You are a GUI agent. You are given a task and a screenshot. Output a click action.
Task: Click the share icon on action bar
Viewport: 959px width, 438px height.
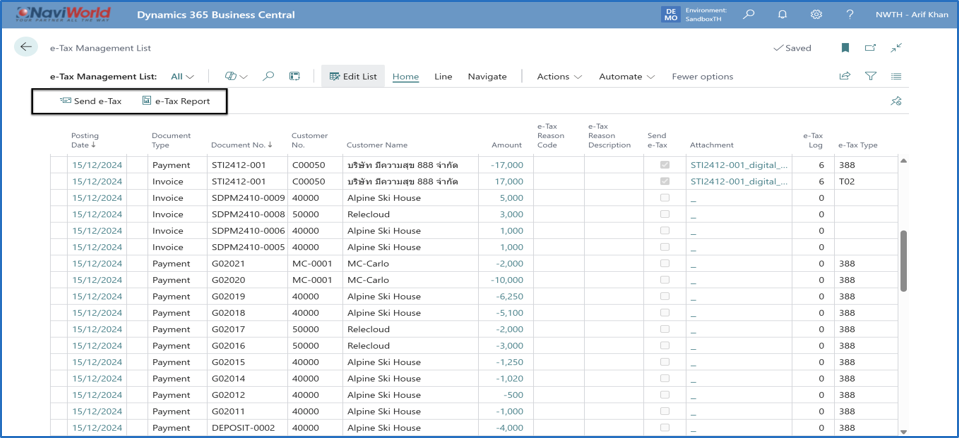pyautogui.click(x=845, y=76)
